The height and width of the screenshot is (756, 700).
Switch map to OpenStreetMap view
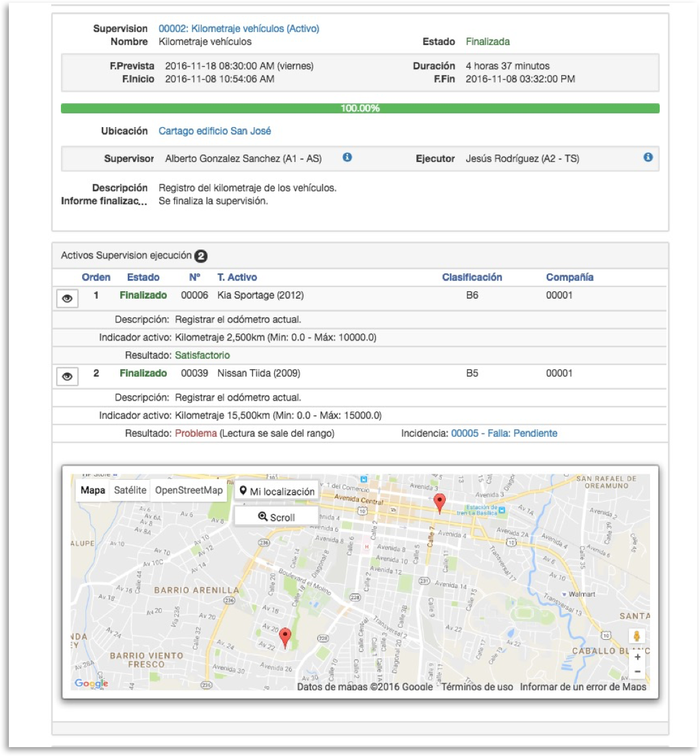click(x=189, y=490)
